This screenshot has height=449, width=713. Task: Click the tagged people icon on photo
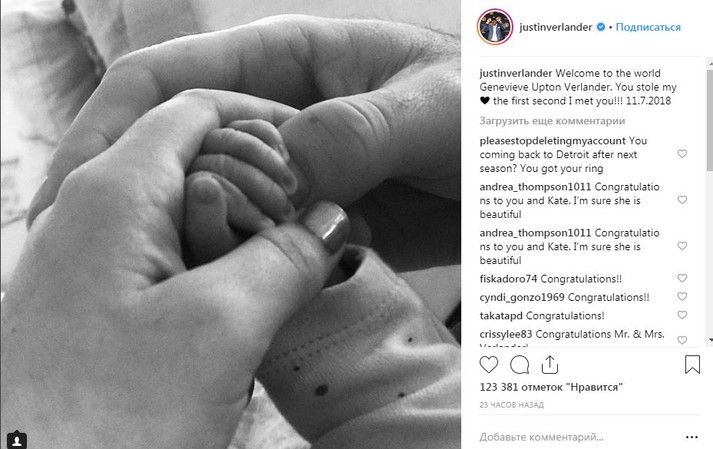17,440
